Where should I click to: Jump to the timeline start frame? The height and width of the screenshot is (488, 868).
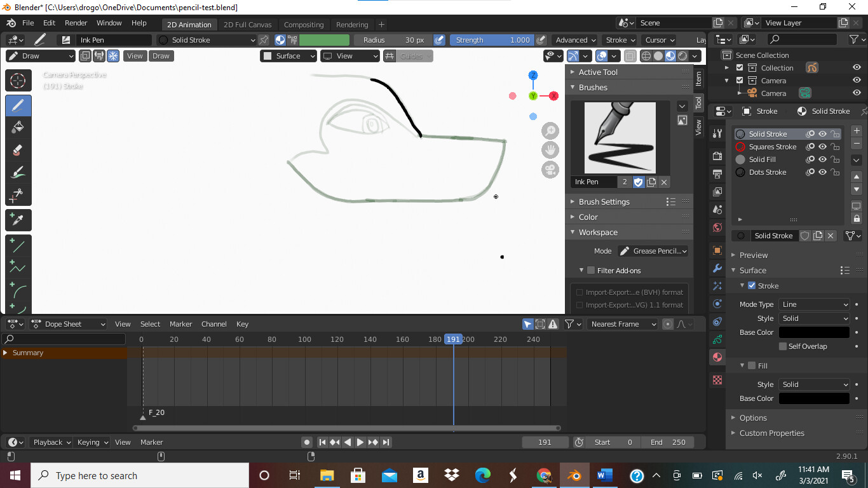[x=322, y=442]
